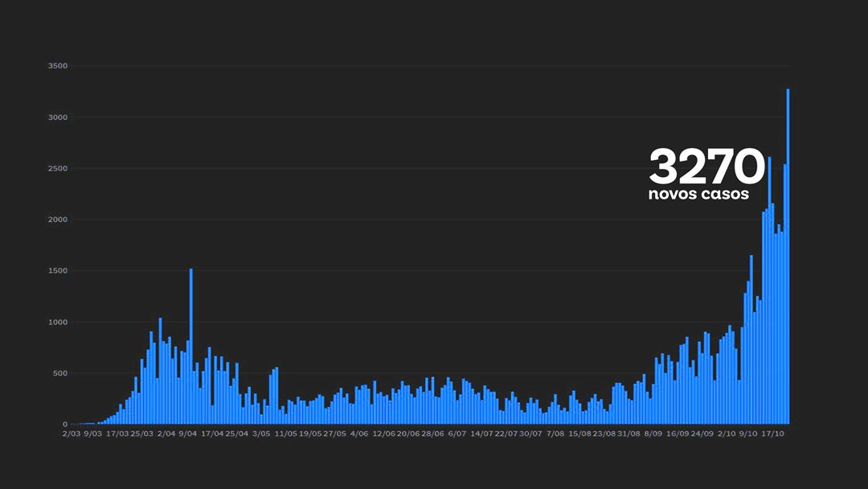
Task: Click the 28/06 date label
Action: [x=433, y=434]
